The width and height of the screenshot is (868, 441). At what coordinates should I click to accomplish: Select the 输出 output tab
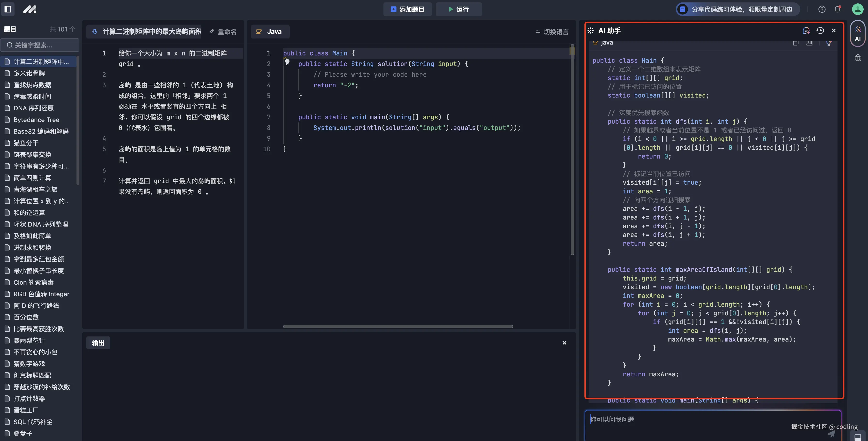(98, 343)
